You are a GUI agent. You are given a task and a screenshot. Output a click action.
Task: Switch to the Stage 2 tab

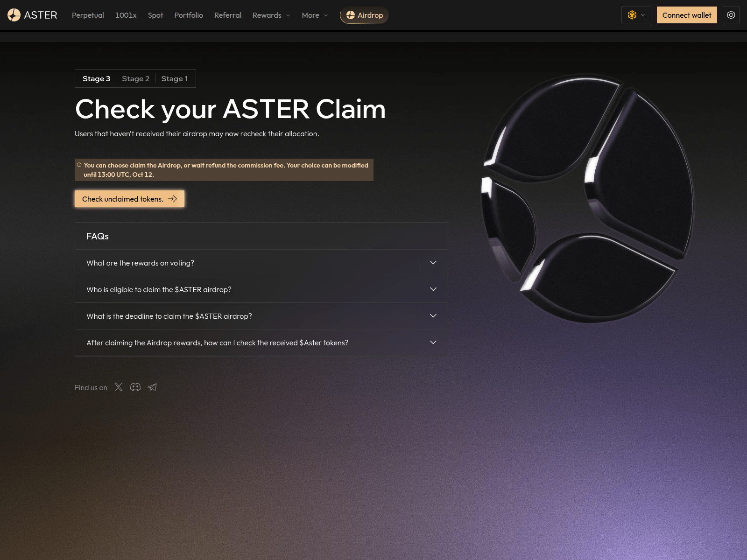tap(135, 78)
